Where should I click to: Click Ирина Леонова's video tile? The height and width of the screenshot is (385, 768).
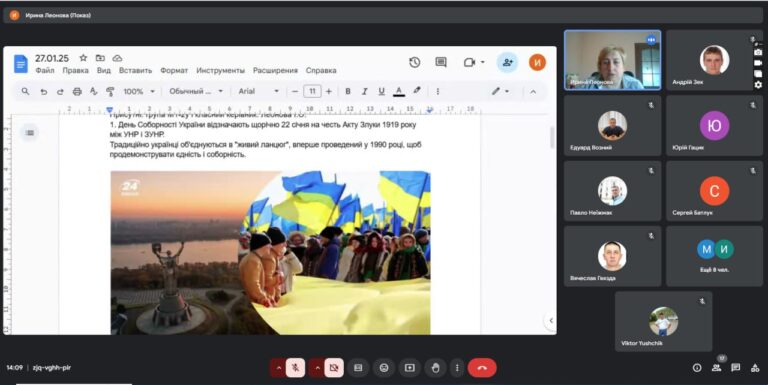[612, 60]
